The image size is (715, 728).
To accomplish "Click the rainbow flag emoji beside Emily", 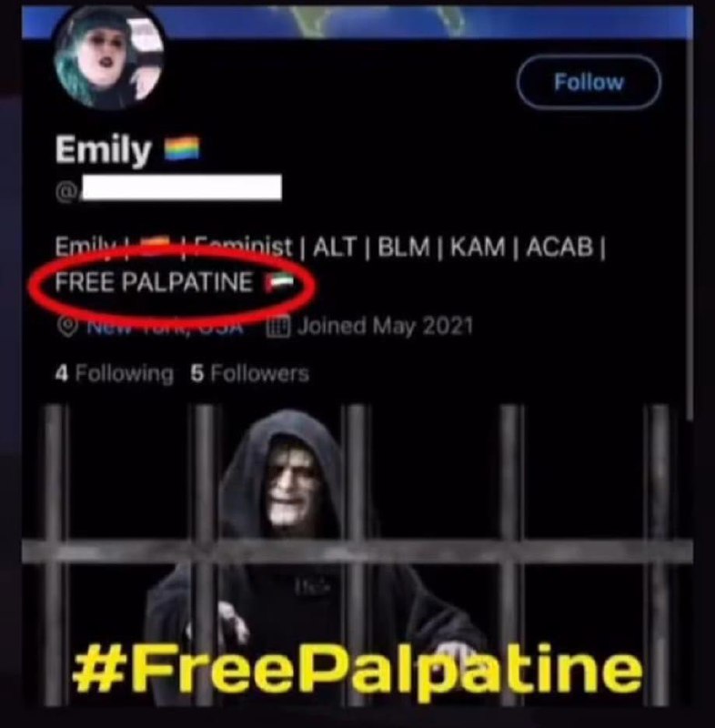I will [182, 148].
